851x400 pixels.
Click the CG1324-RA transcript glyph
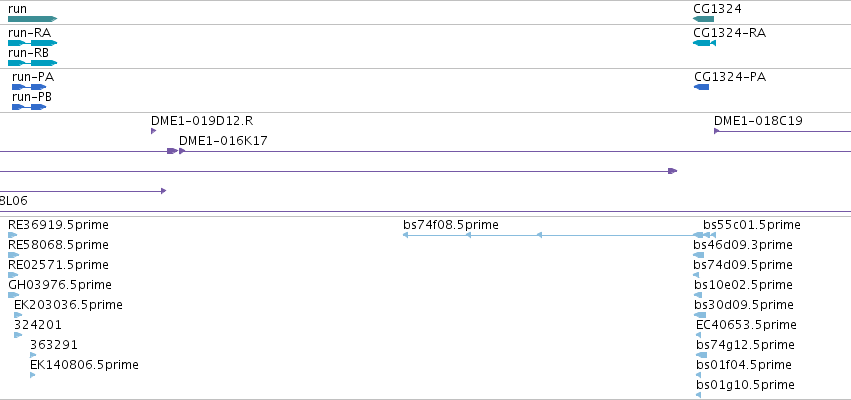[x=704, y=43]
